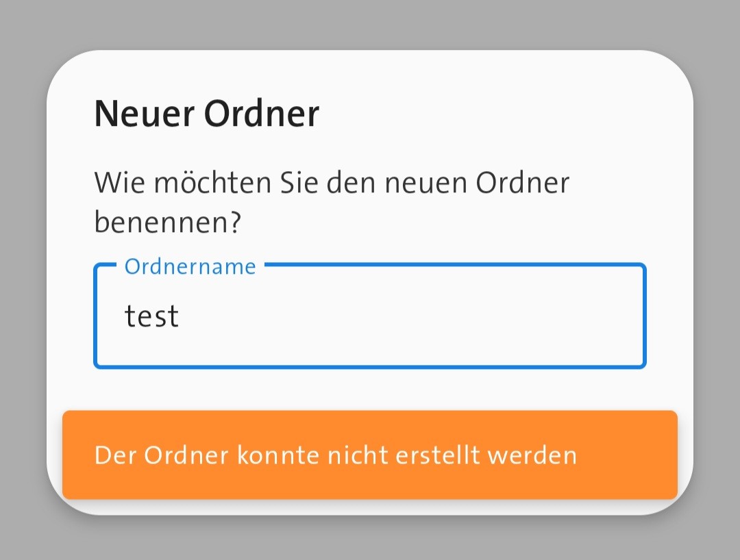Click the word "Wie" in the prompt

click(x=115, y=183)
